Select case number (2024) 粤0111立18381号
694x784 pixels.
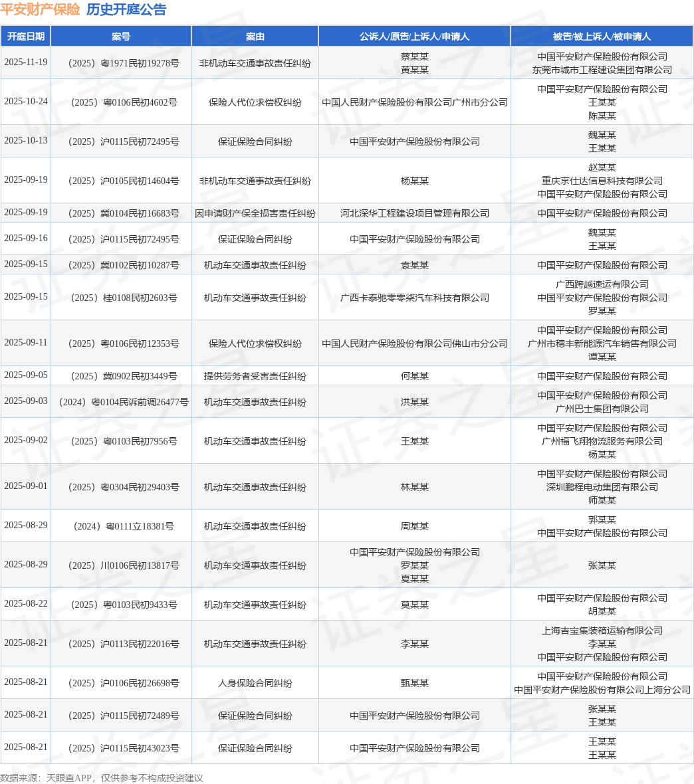[x=121, y=526]
